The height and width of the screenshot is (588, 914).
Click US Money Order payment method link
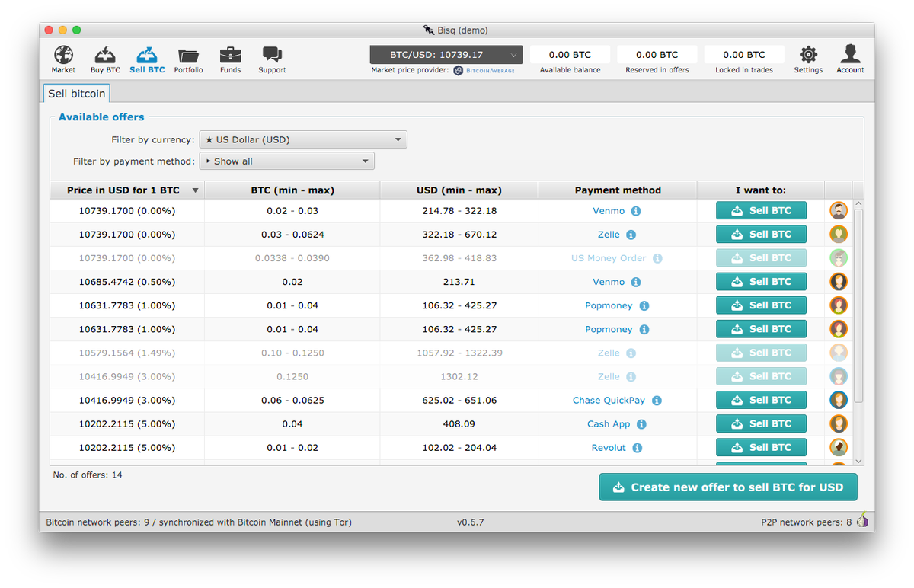pyautogui.click(x=609, y=258)
